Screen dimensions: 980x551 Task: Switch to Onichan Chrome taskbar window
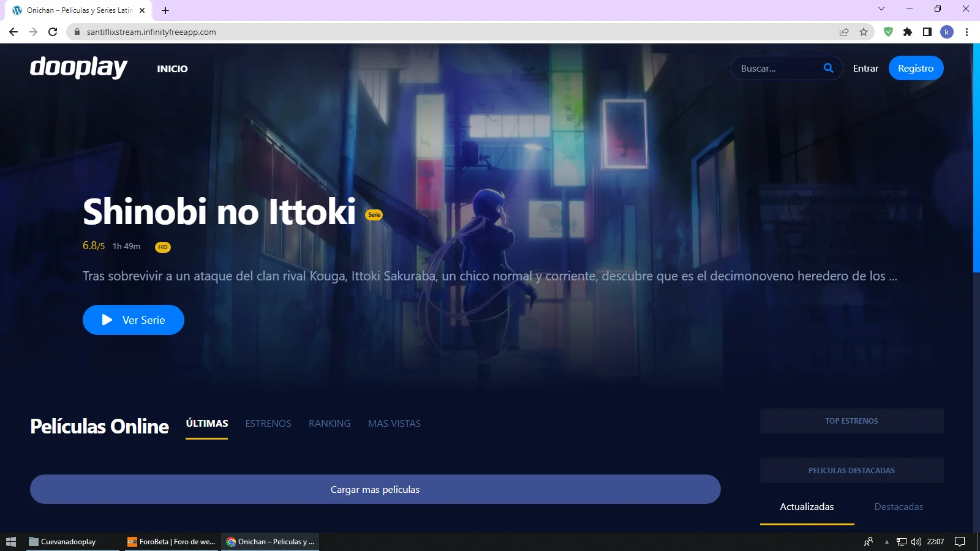[270, 542]
